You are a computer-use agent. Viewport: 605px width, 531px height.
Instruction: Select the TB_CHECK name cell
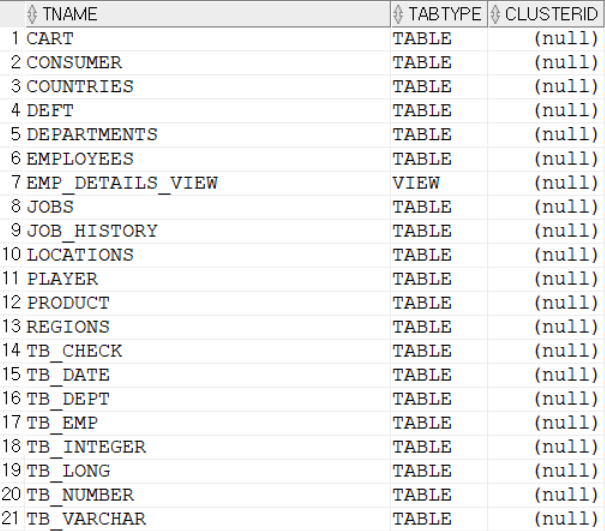pos(208,351)
